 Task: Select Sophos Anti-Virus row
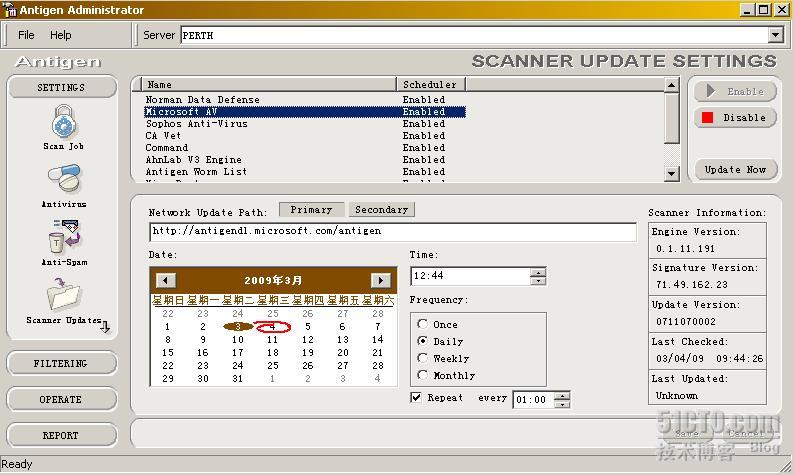304,124
